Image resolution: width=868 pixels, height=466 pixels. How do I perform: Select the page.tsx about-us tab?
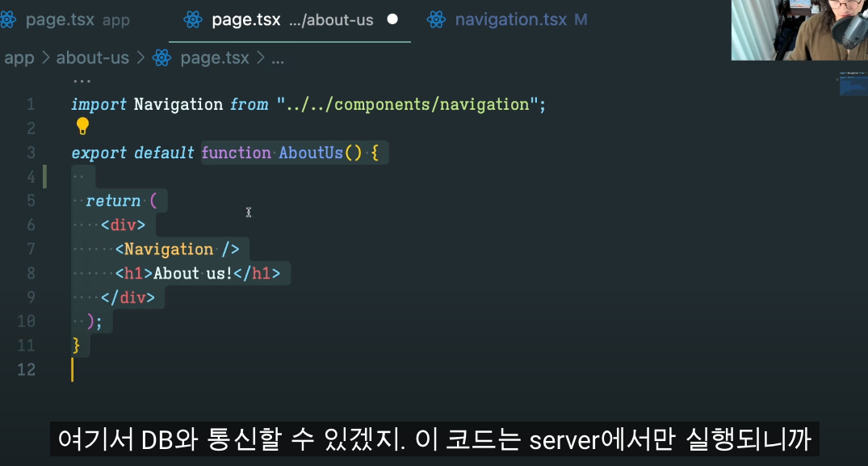[x=290, y=20]
